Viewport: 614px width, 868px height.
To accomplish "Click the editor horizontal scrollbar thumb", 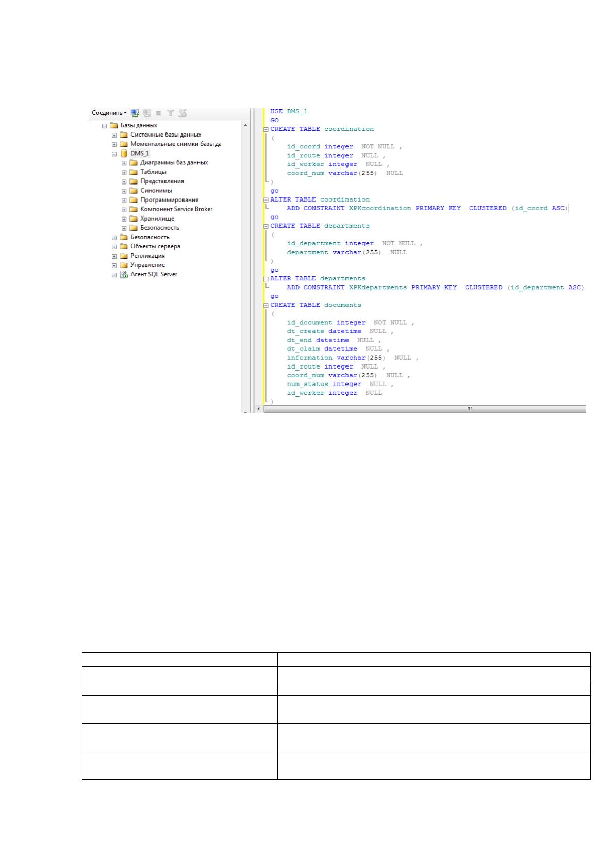I will pos(470,409).
